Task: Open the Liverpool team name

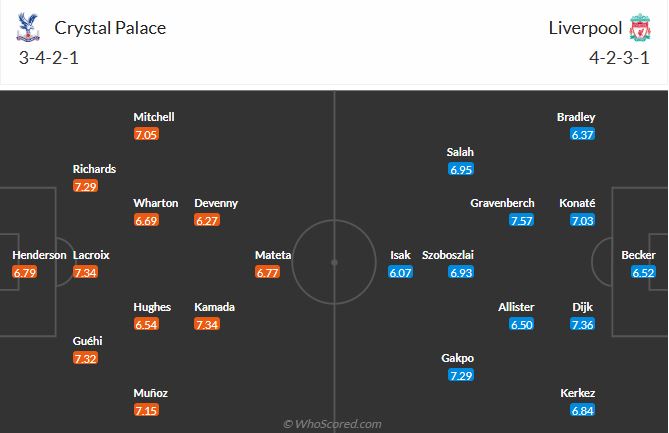Action: [x=585, y=28]
